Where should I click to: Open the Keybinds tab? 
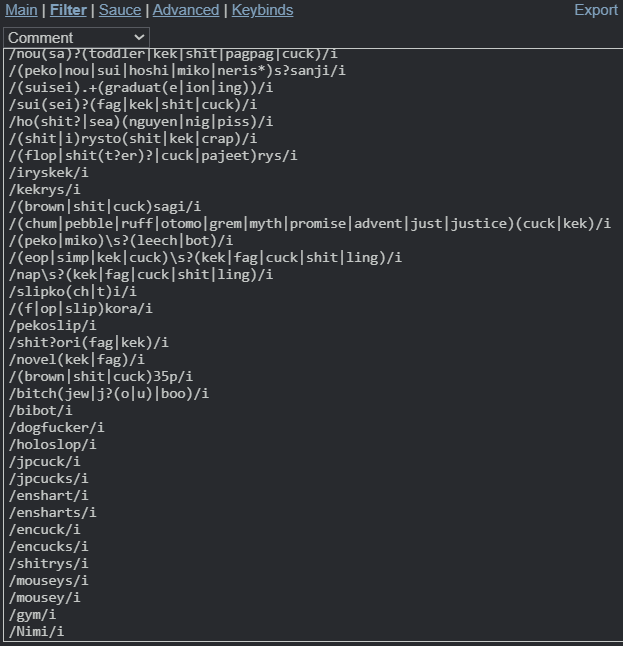[x=262, y=10]
